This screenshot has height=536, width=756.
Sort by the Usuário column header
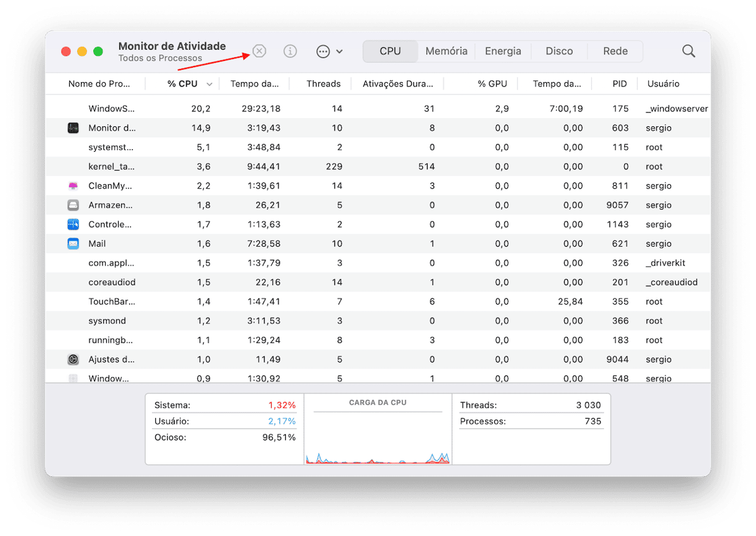(x=663, y=84)
